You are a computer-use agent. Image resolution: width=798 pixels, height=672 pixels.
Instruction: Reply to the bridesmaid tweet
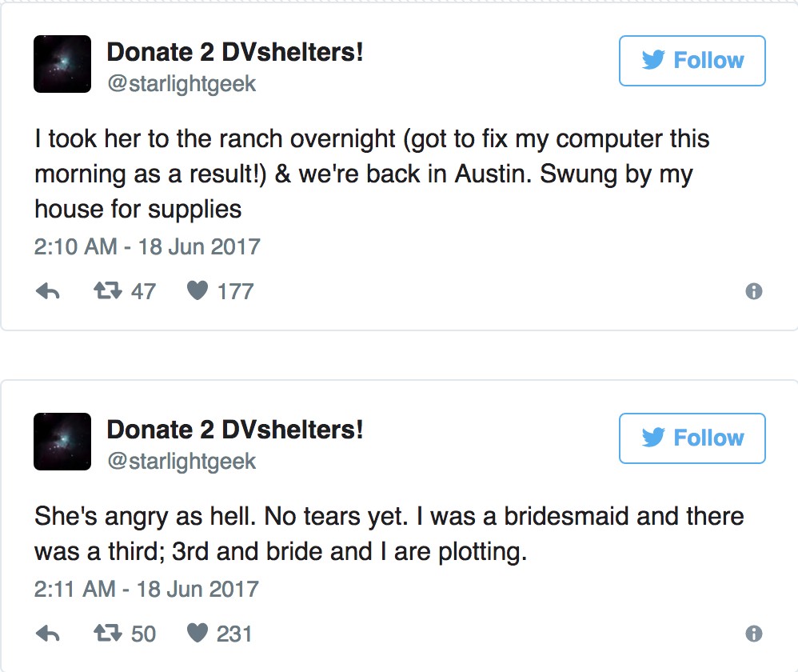coord(48,634)
